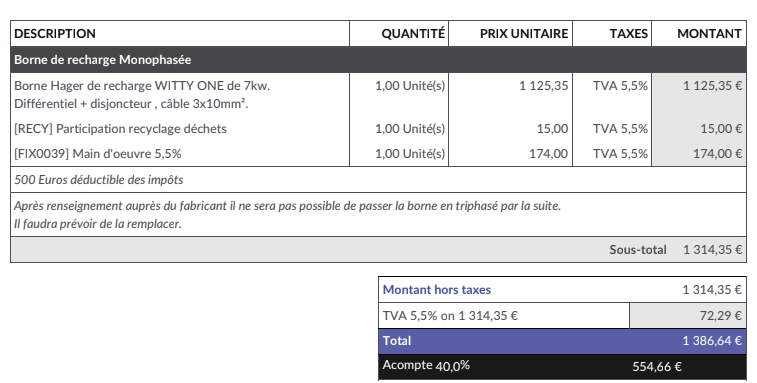Click the Acompte 40,0% row
757x383 pixels.
(x=562, y=367)
